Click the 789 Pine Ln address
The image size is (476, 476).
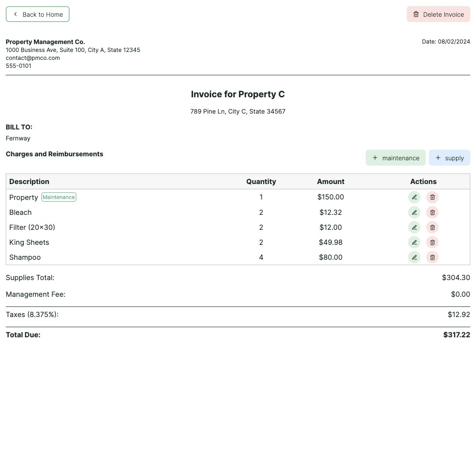click(x=238, y=111)
